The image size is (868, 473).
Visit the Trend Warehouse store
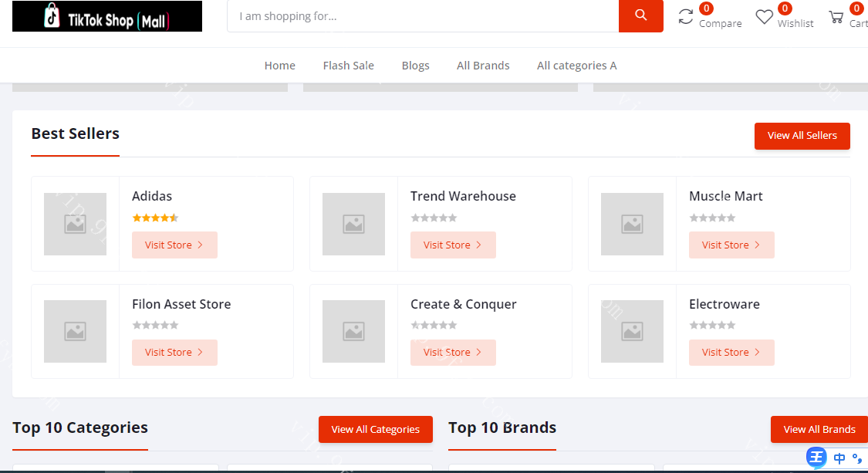coord(453,245)
